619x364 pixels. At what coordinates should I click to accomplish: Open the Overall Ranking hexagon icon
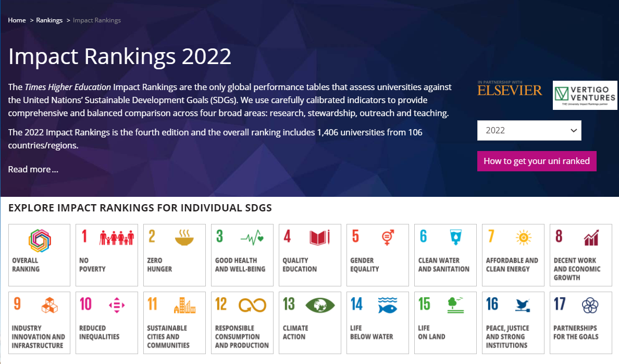pyautogui.click(x=40, y=241)
